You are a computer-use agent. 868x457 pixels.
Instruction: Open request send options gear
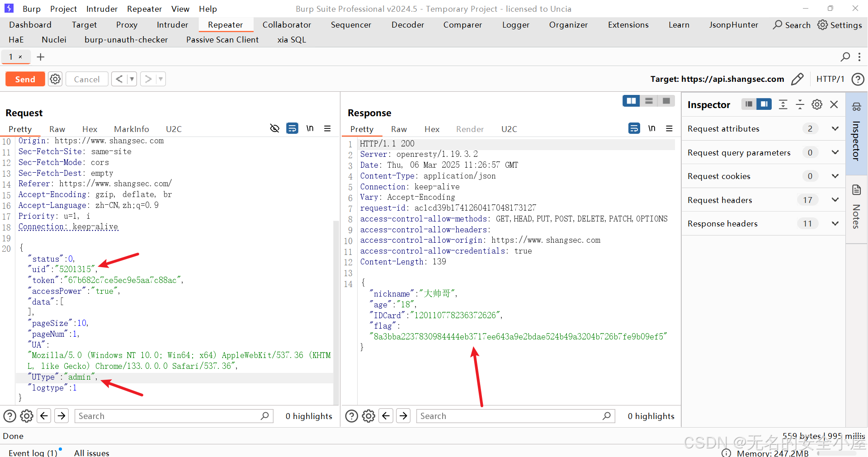pyautogui.click(x=55, y=79)
